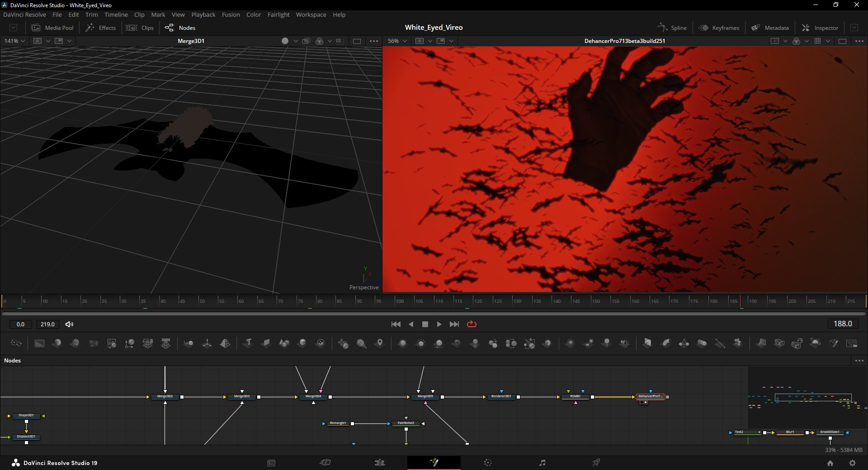Expand left viewer options three-dot menu
Viewport: 868px width, 470px height.
click(x=374, y=41)
